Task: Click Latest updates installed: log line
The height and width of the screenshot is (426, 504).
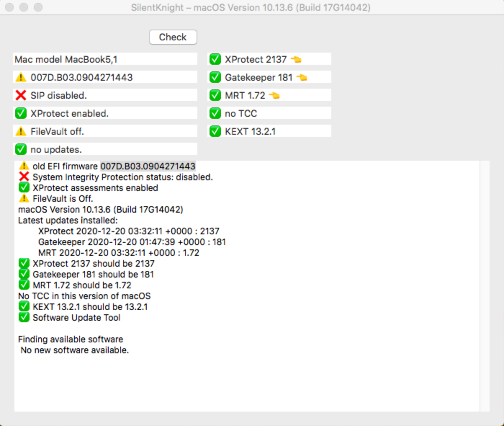Action: tap(68, 220)
